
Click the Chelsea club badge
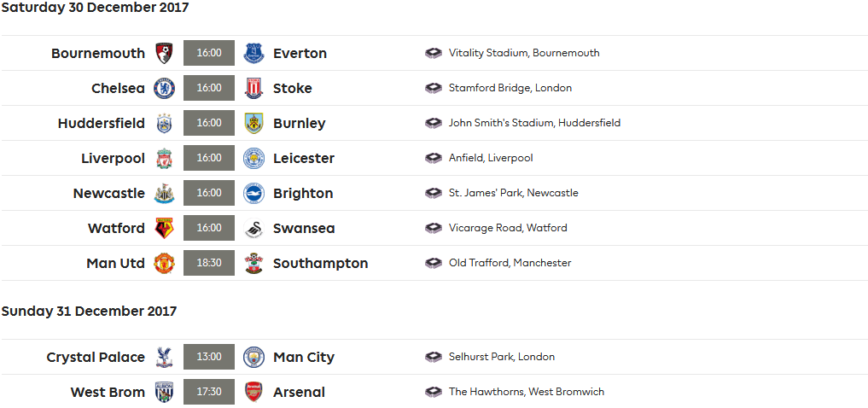164,88
